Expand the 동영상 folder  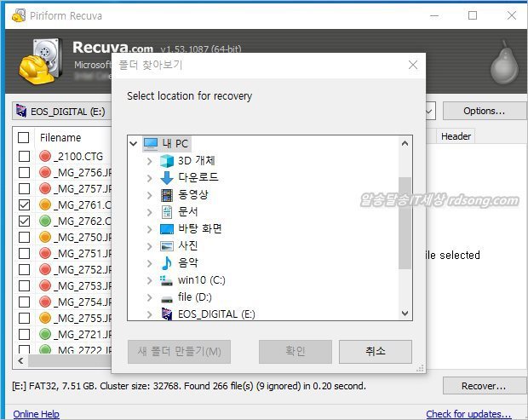[150, 195]
